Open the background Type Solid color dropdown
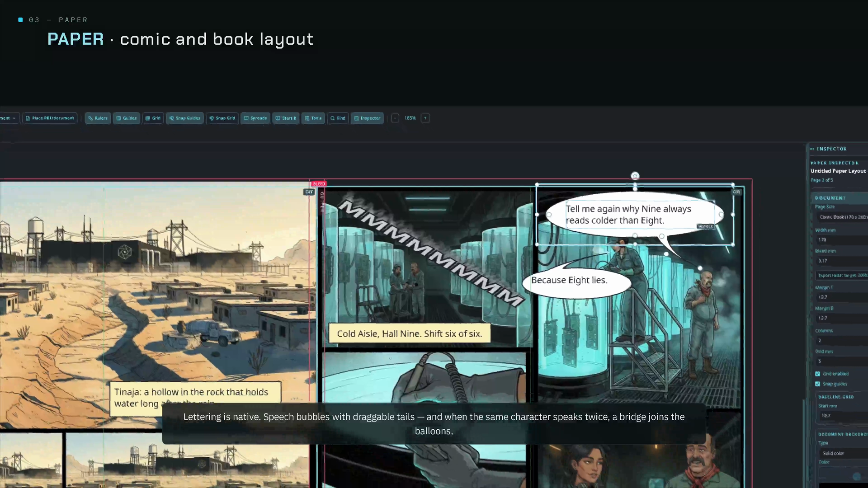The height and width of the screenshot is (488, 868). click(843, 454)
